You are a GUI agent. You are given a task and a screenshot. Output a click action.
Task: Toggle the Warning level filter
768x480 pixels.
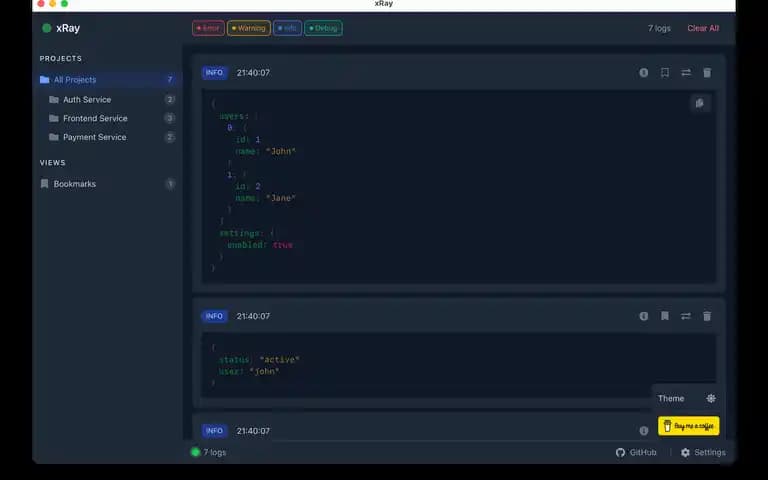pyautogui.click(x=249, y=28)
